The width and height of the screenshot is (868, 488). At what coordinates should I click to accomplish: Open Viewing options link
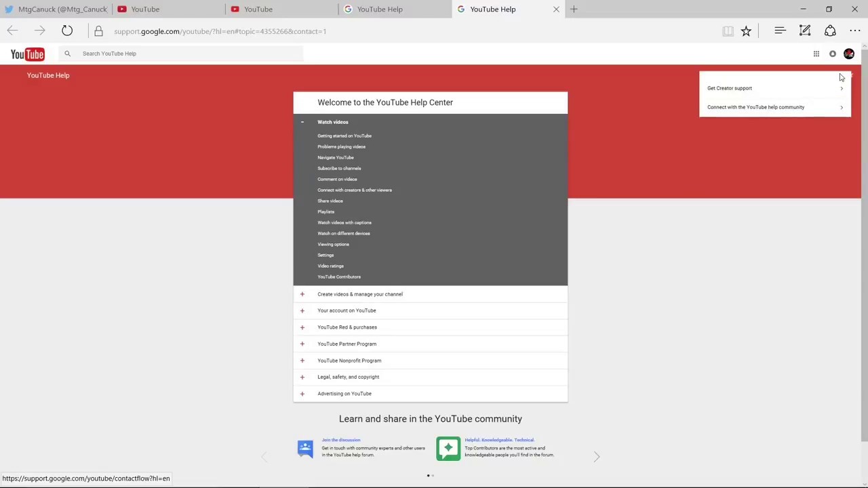click(x=333, y=244)
